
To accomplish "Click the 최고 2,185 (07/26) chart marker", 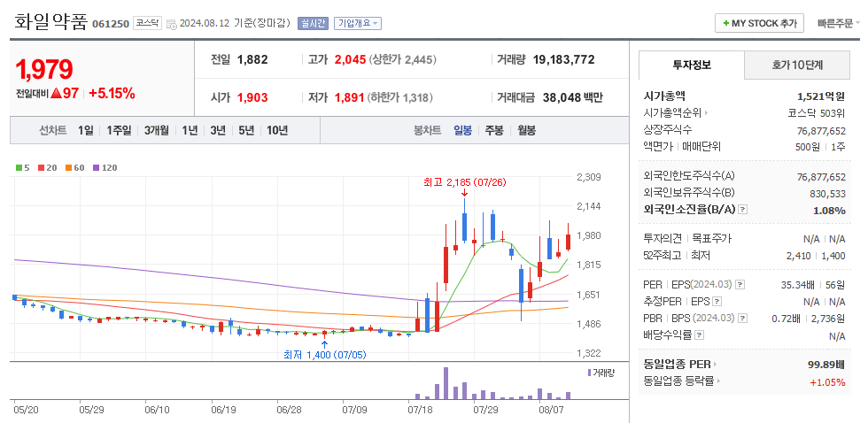I will [464, 182].
